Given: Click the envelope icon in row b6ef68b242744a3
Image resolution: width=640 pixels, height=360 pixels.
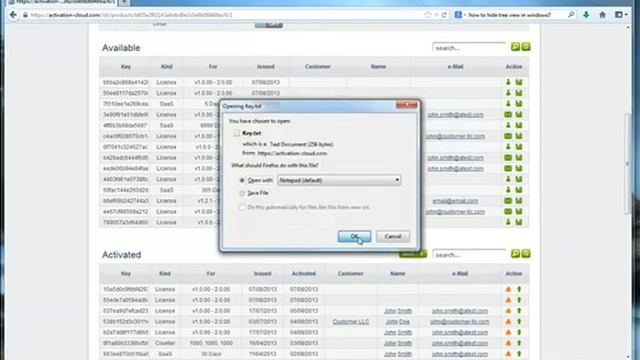Looking at the screenshot, I should click(508, 201).
